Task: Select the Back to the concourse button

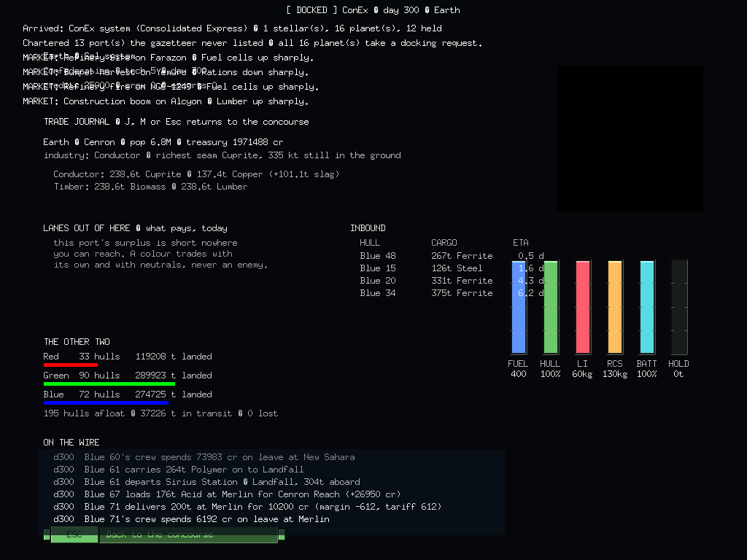Action: (188, 534)
